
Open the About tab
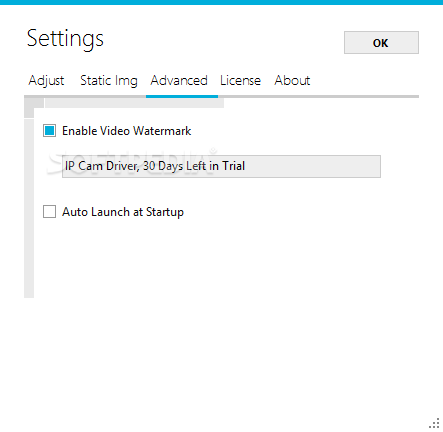click(292, 81)
